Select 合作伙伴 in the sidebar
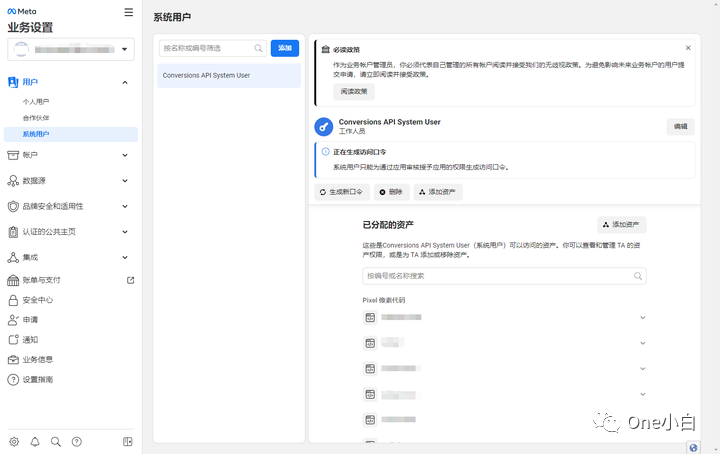The height and width of the screenshot is (454, 720). (x=36, y=118)
